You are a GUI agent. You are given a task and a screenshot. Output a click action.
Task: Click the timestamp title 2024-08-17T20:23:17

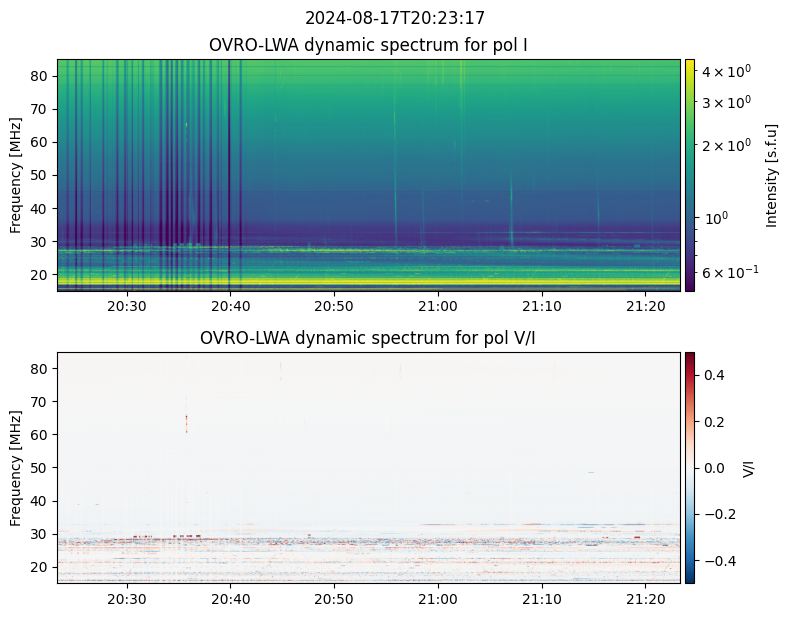pyautogui.click(x=394, y=18)
